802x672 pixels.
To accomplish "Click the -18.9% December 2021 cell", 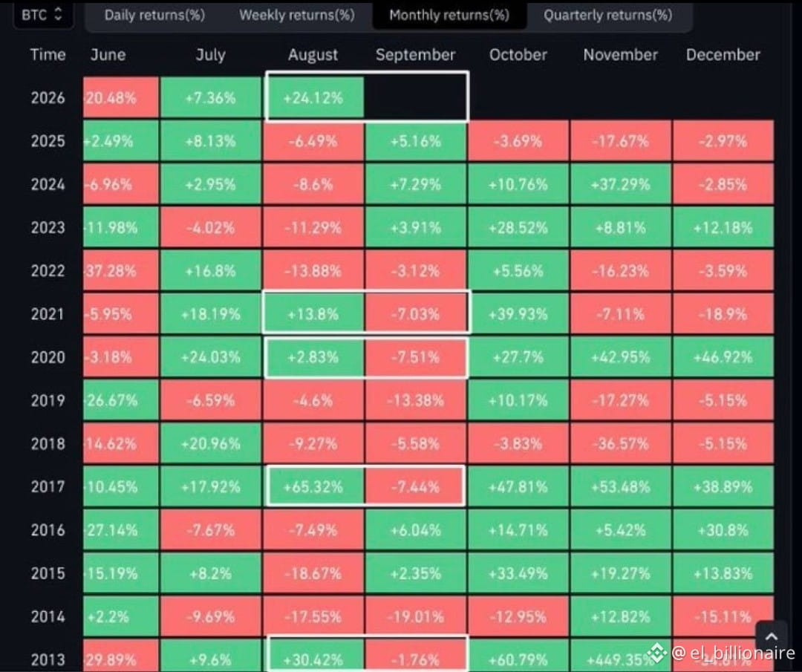I will [x=723, y=314].
